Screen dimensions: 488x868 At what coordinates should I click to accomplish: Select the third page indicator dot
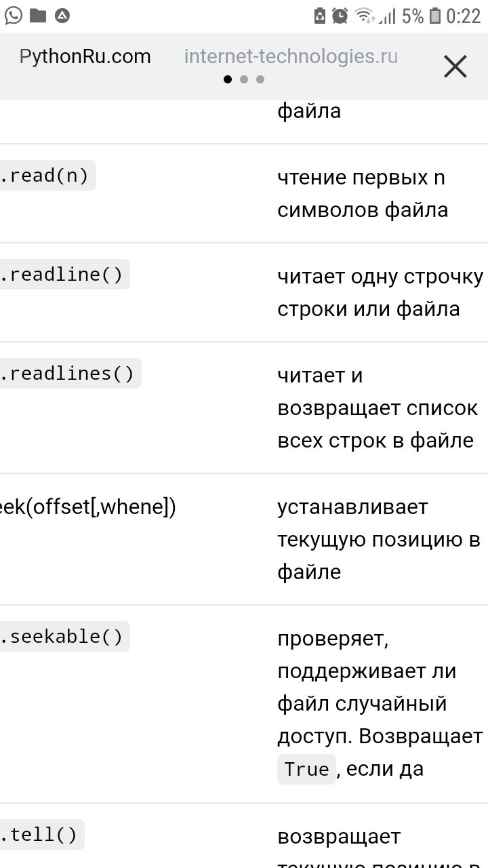pos(260,79)
